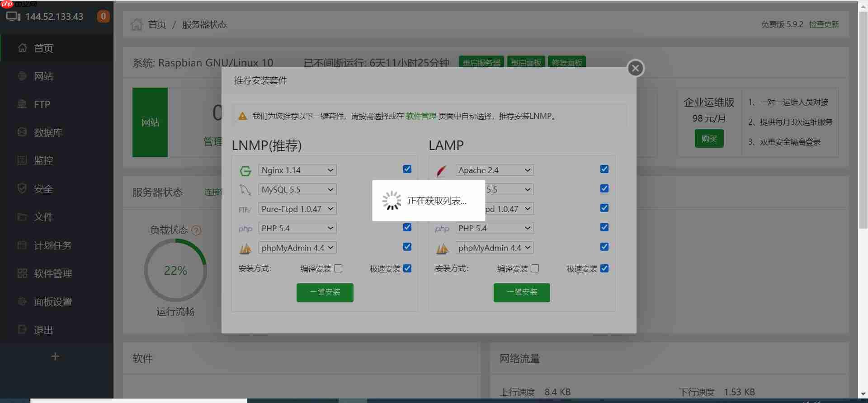Click the php icon in LNMP column
The width and height of the screenshot is (868, 403).
click(245, 229)
